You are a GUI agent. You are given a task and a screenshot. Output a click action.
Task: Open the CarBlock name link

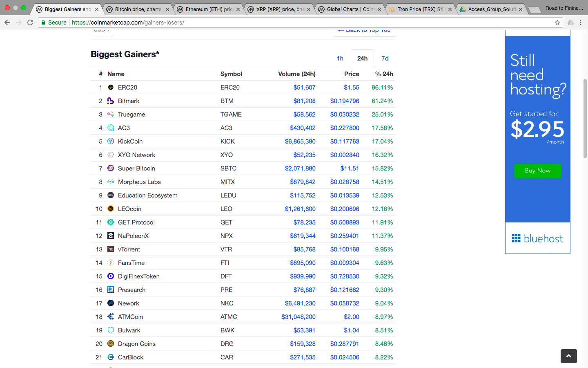(x=131, y=357)
